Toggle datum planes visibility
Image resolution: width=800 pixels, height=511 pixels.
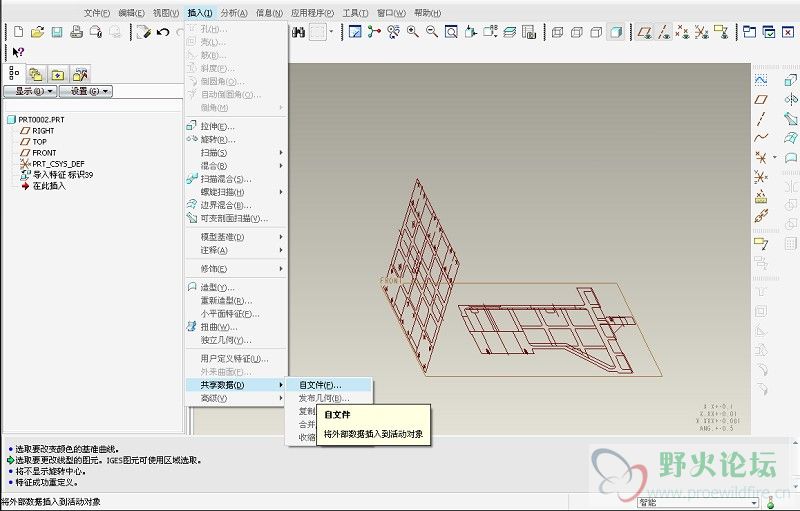(x=645, y=33)
